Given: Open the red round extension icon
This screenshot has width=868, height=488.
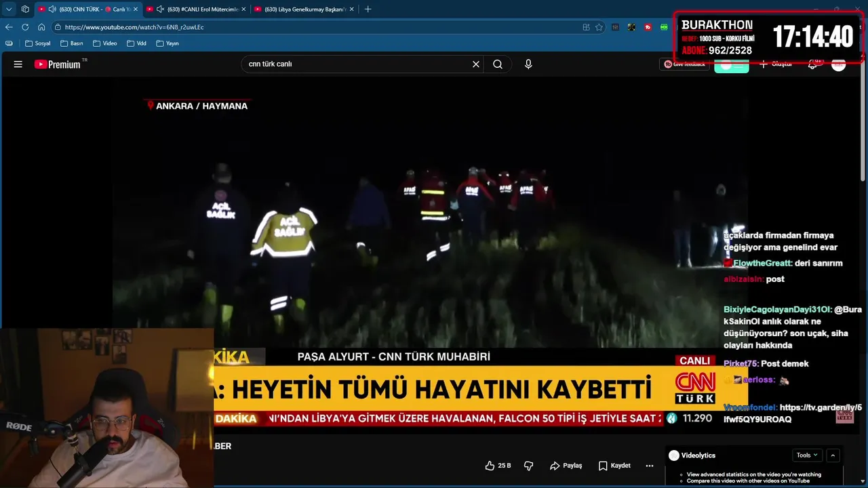Looking at the screenshot, I should (x=648, y=27).
